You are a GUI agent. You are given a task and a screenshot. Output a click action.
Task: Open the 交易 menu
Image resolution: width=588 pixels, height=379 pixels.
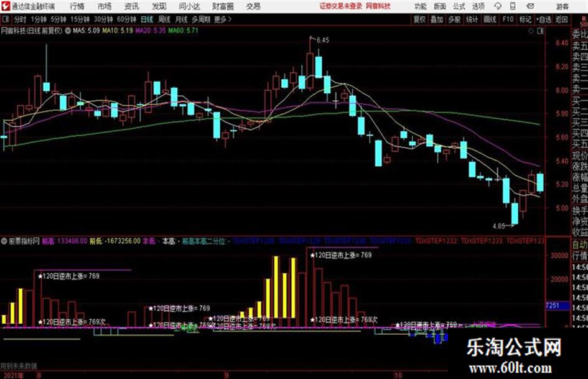pos(253,6)
